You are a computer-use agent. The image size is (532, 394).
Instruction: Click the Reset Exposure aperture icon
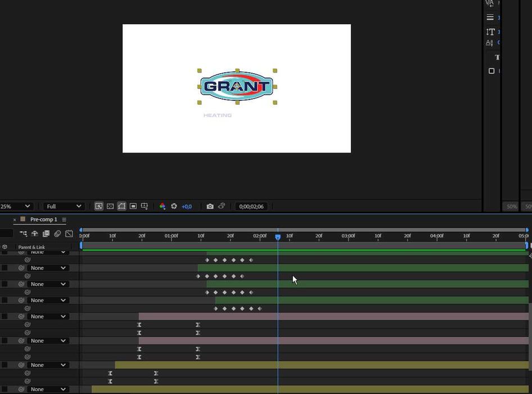coord(174,206)
